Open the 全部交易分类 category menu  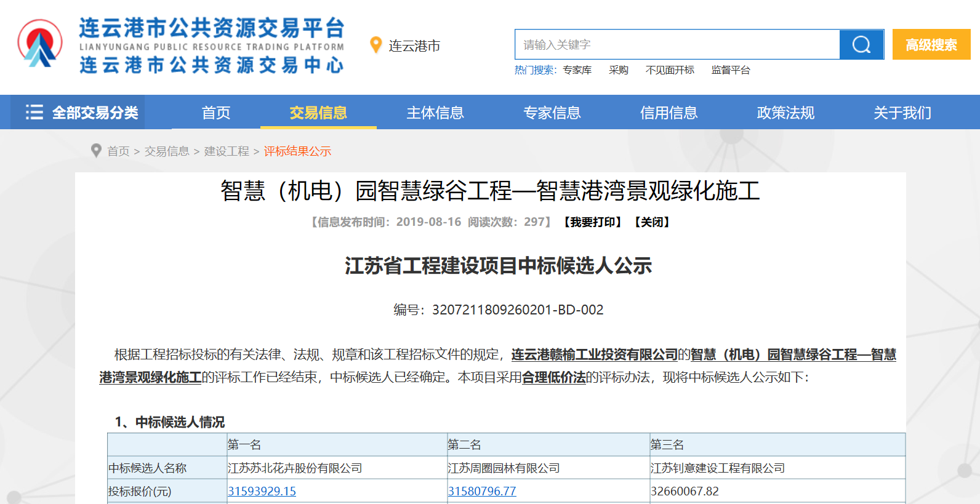pos(78,112)
